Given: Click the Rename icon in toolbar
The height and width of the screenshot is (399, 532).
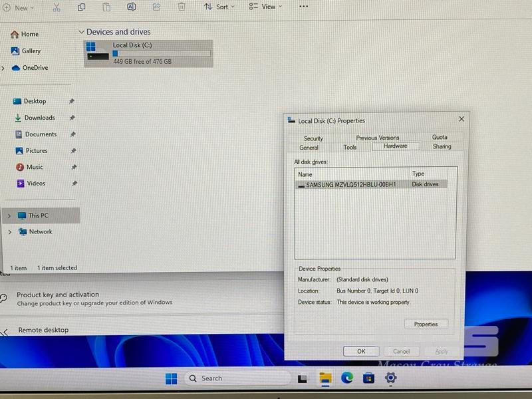Looking at the screenshot, I should pos(131,7).
